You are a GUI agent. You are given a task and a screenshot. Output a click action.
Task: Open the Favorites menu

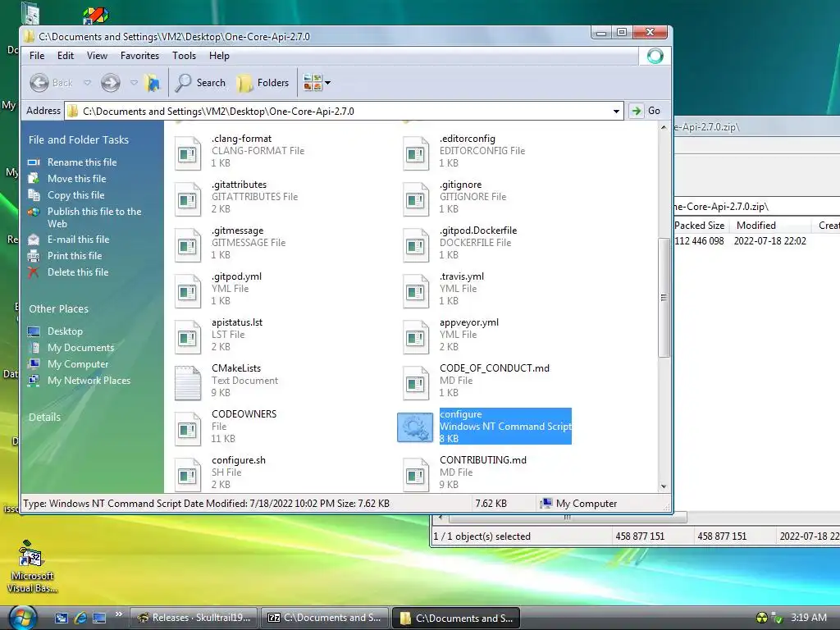pyautogui.click(x=139, y=56)
